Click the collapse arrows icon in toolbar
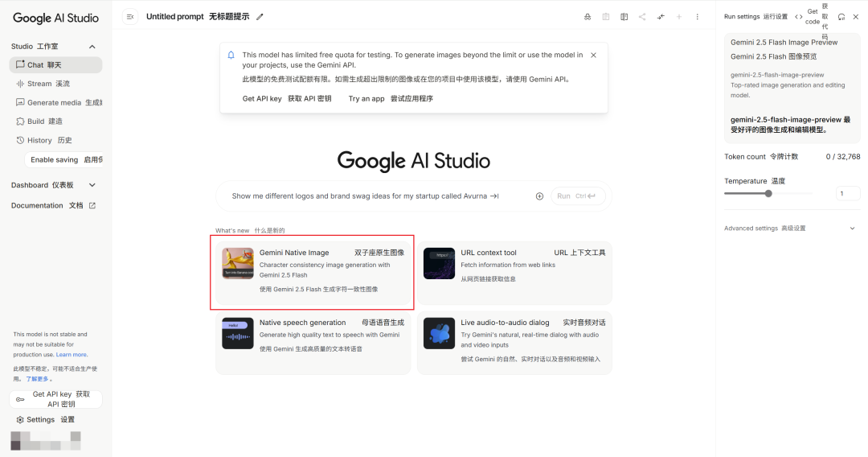The image size is (868, 457). [x=661, y=17]
